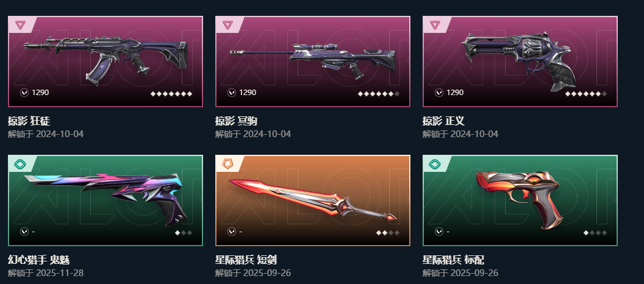Click the 幻心猎手 鬼魅 title text

point(38,260)
